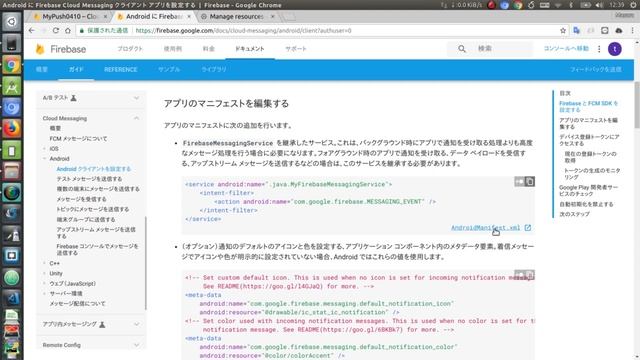Switch to the MyPush0410 browser tab
Screen dimensions: 640x360
pyautogui.click(x=69, y=17)
